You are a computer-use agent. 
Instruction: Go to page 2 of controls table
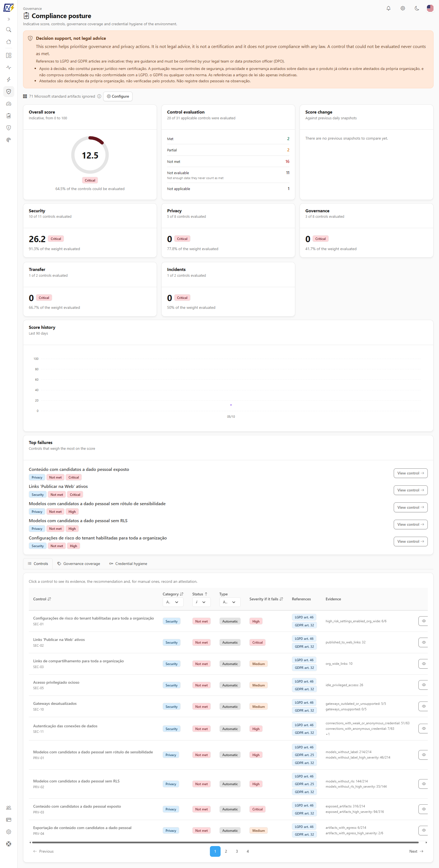(x=226, y=852)
